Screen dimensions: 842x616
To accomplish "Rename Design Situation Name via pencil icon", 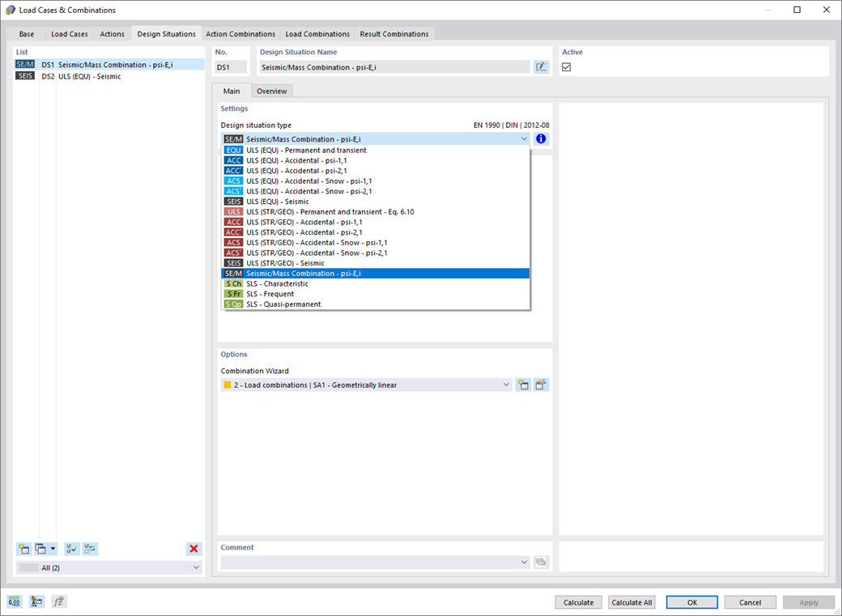I will coord(541,66).
